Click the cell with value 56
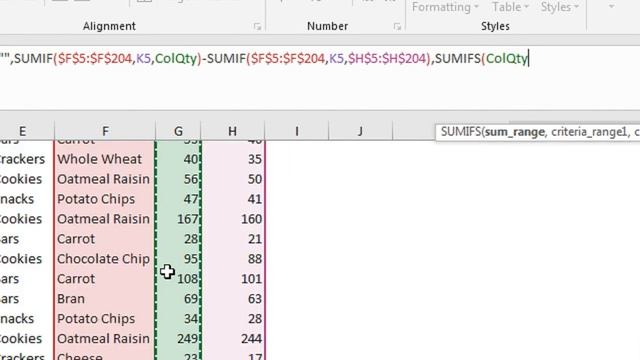This screenshot has height=360, width=640. (x=178, y=179)
